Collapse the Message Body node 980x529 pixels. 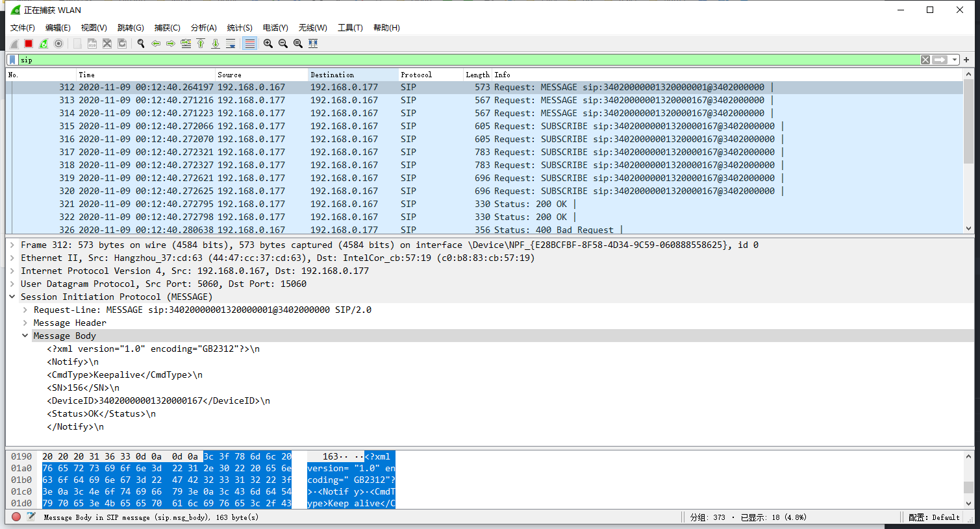(25, 336)
